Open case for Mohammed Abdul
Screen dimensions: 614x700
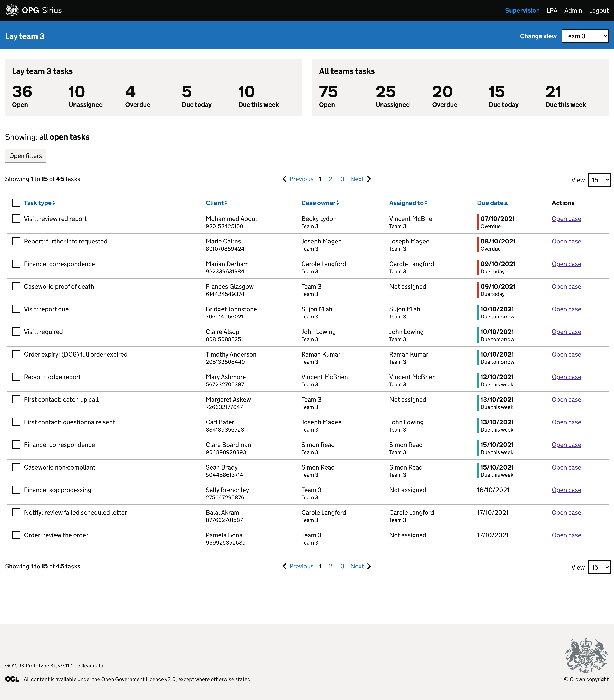[x=566, y=219]
